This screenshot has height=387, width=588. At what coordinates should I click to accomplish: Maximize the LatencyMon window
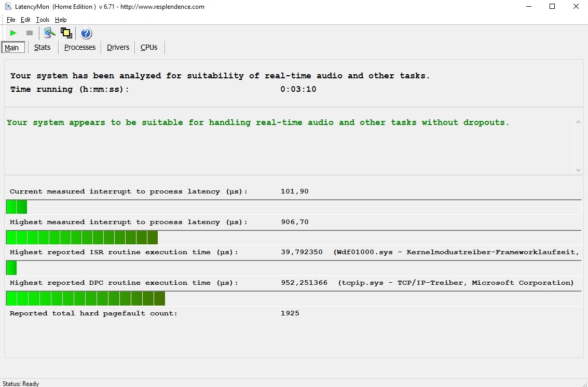tap(552, 7)
